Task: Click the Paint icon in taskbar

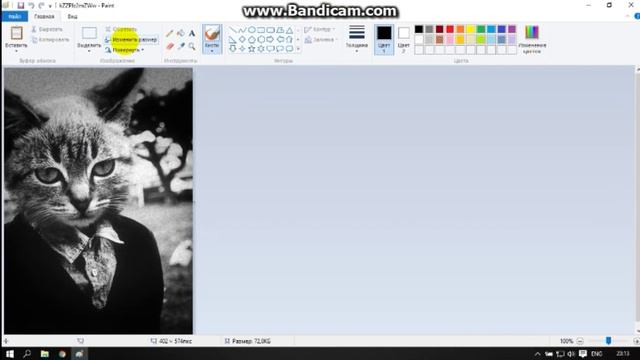Action: click(80, 353)
